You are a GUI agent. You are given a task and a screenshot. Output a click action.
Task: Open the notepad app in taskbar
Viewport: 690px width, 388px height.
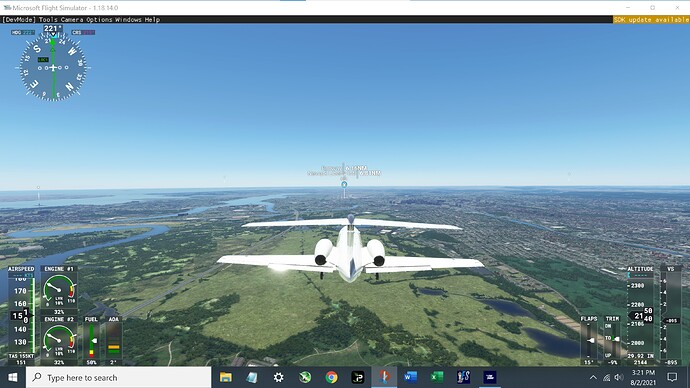tap(252, 377)
